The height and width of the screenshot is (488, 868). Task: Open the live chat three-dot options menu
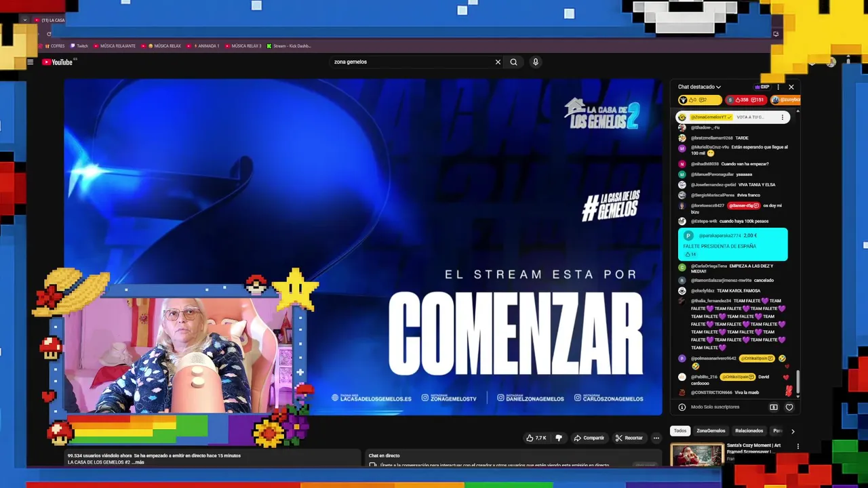(778, 87)
